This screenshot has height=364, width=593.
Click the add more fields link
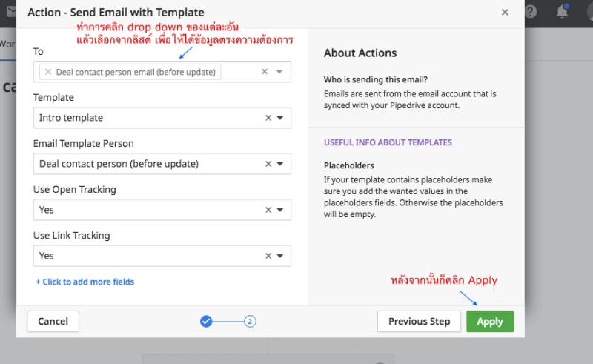click(x=85, y=282)
